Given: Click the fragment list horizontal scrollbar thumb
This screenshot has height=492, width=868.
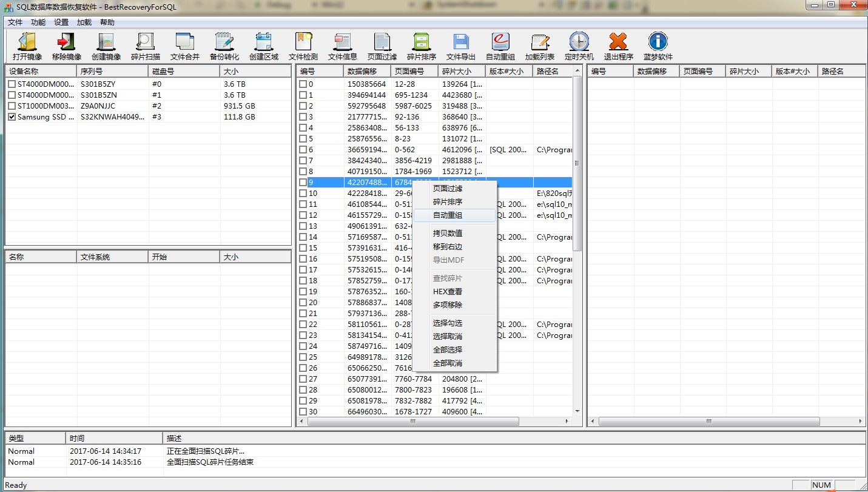Looking at the screenshot, I should (413, 422).
